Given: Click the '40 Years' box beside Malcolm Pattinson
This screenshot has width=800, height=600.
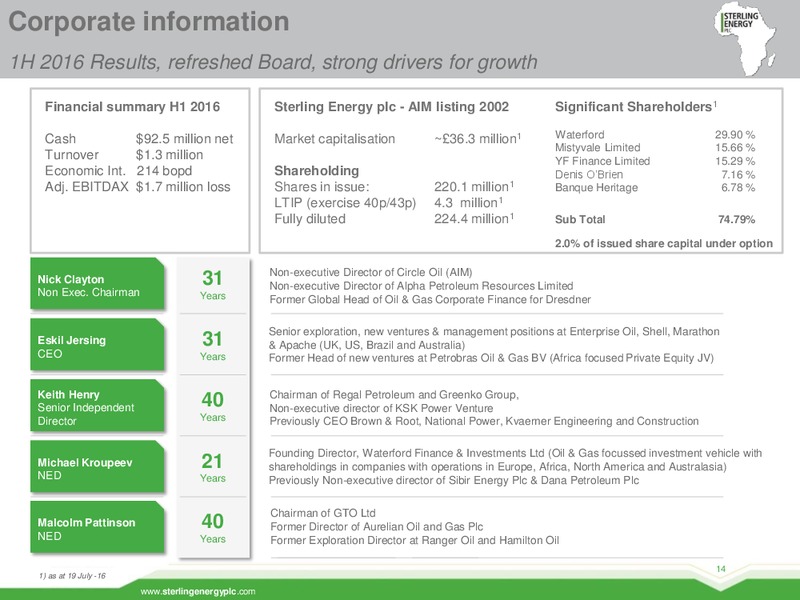Looking at the screenshot, I should click(x=212, y=528).
